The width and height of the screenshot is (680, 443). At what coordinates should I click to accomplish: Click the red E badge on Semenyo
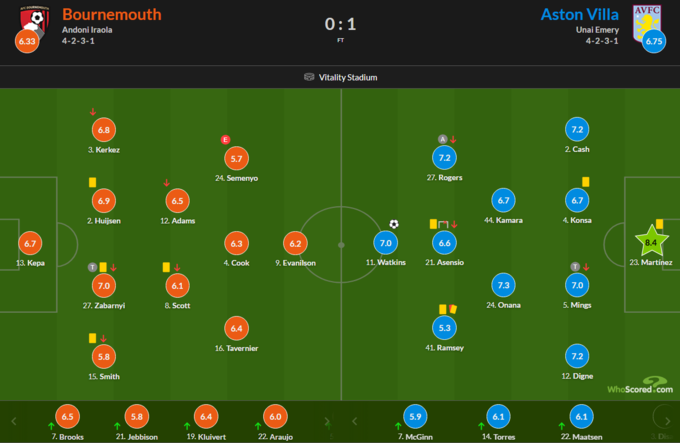tap(225, 140)
